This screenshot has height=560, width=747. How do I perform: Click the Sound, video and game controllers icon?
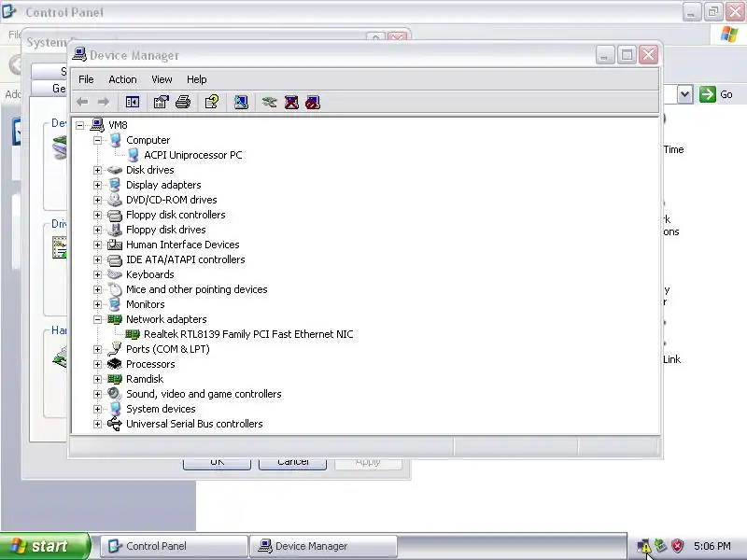pyautogui.click(x=115, y=394)
